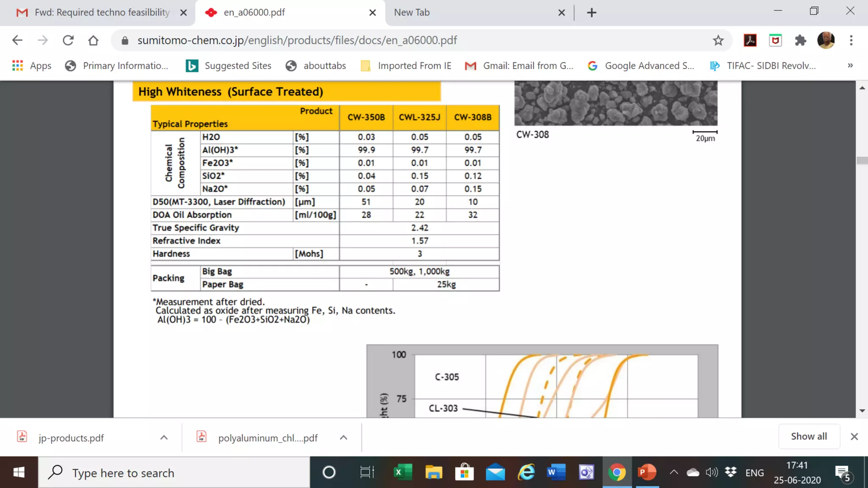Click the CW-350B column header
This screenshot has height=488, width=868.
(366, 117)
